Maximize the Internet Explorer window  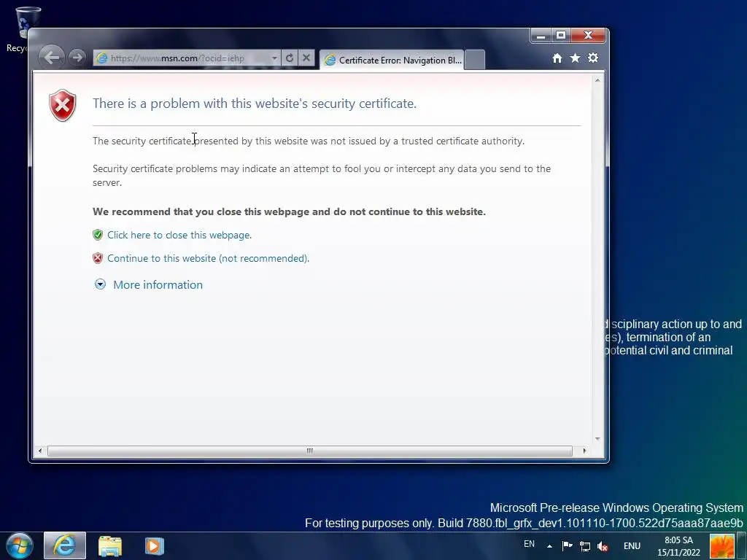point(561,36)
